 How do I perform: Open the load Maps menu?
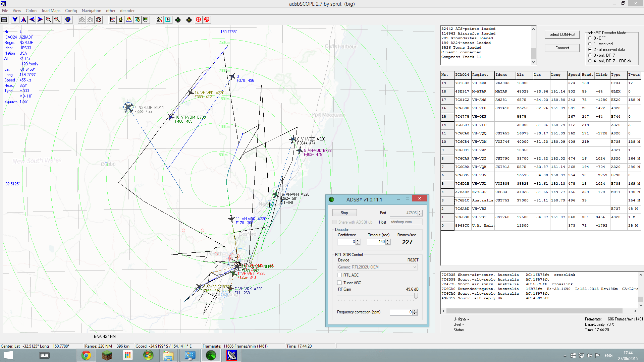(x=51, y=11)
